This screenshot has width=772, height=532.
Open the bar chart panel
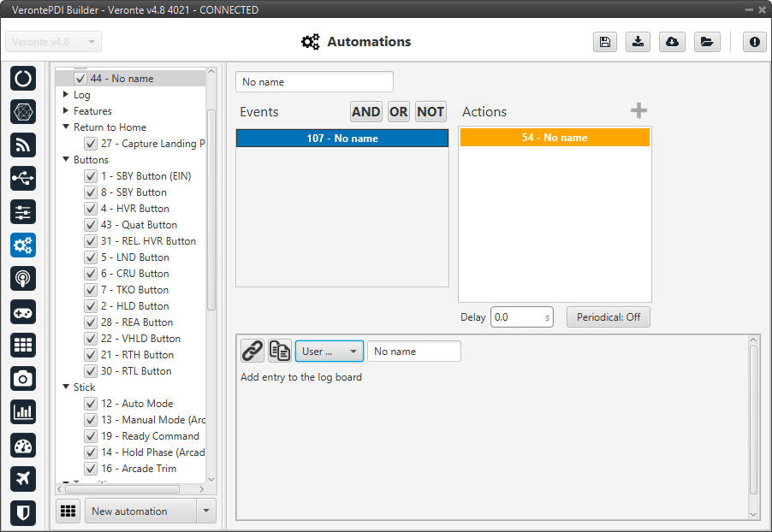22,412
